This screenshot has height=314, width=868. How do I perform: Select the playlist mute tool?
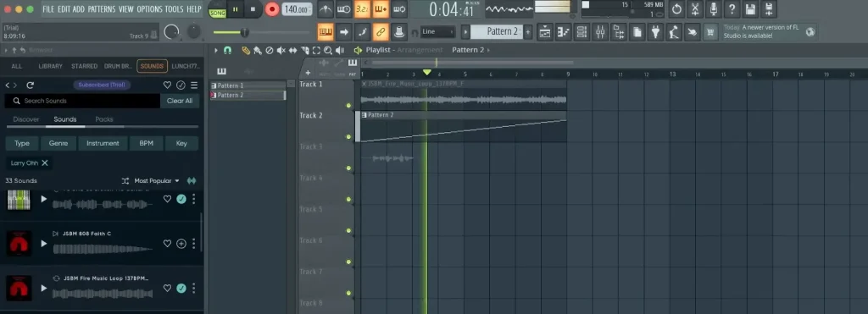[281, 50]
